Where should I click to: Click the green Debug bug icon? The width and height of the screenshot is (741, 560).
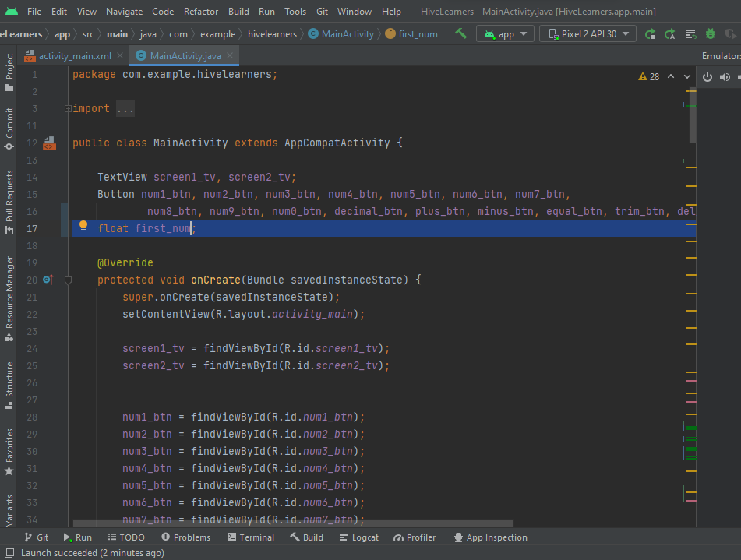point(711,34)
